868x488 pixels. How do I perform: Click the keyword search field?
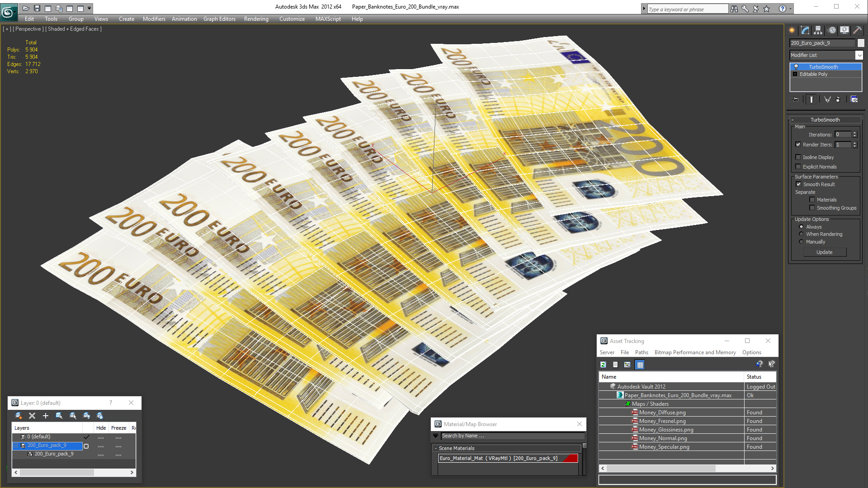coord(687,9)
